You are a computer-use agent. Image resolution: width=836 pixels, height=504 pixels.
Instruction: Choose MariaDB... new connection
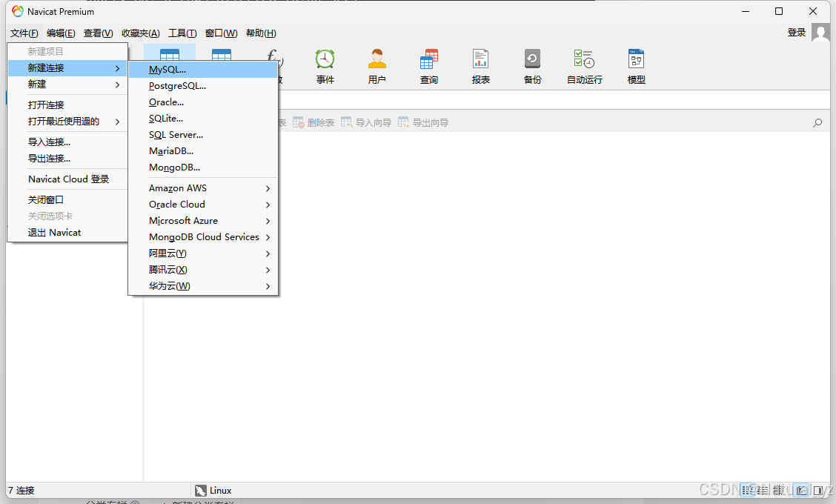[x=203, y=151]
